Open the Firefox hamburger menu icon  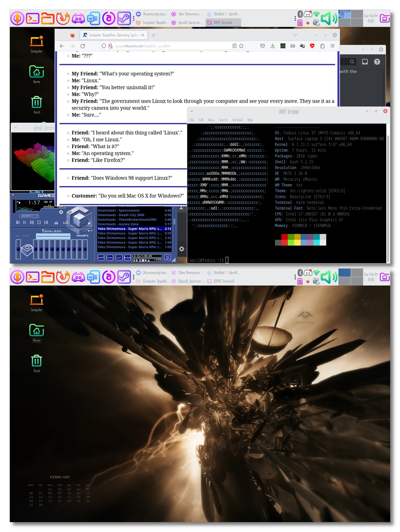333,46
